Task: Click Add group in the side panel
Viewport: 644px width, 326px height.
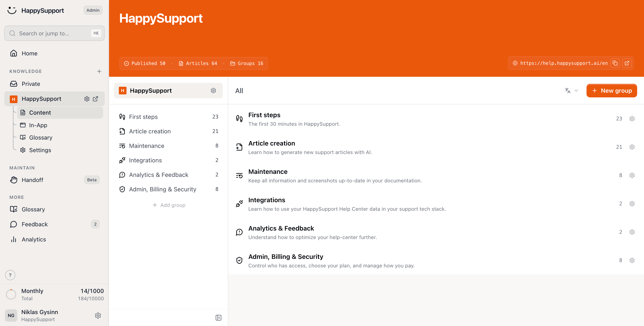Action: [x=169, y=205]
